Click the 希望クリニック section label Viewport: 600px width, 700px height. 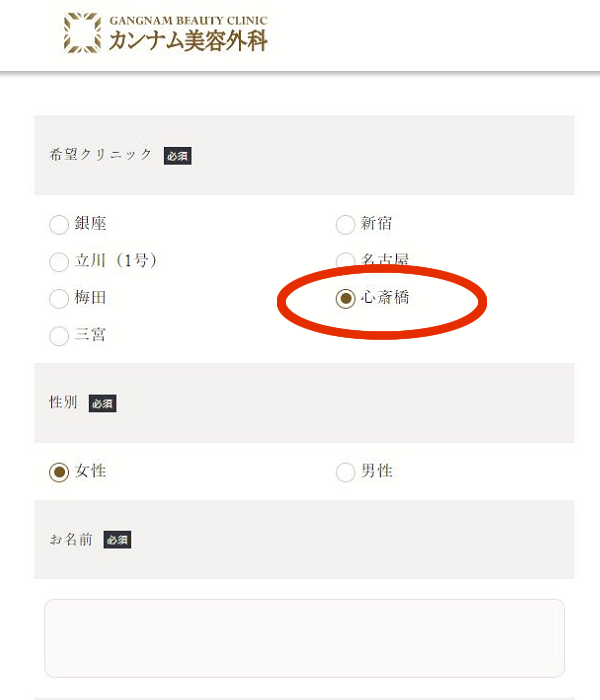101,155
